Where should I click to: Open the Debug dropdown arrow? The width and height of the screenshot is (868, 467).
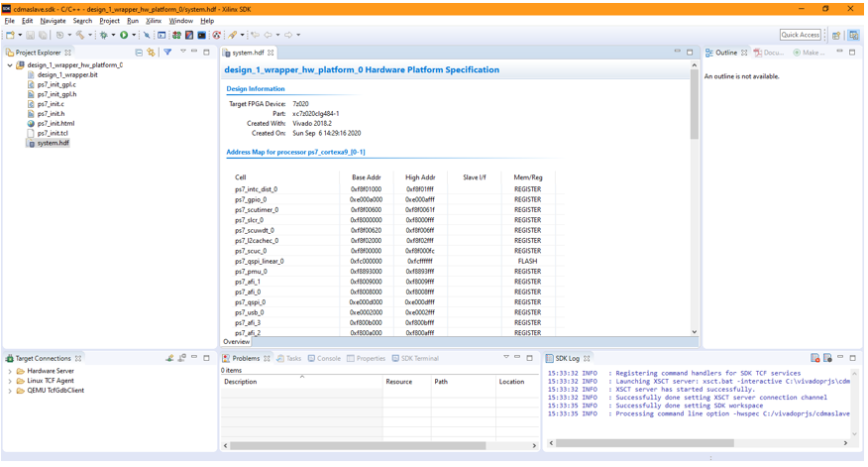[114, 35]
